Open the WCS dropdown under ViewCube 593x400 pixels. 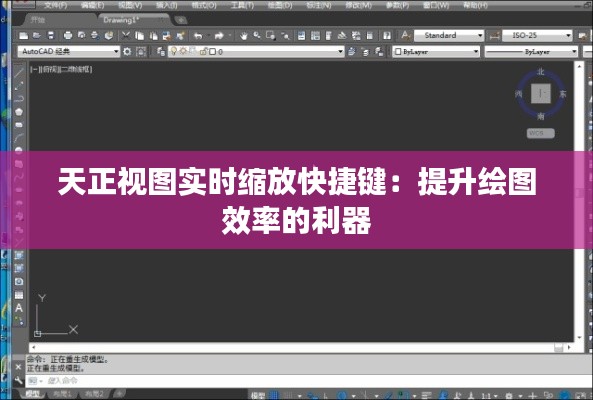(x=540, y=133)
